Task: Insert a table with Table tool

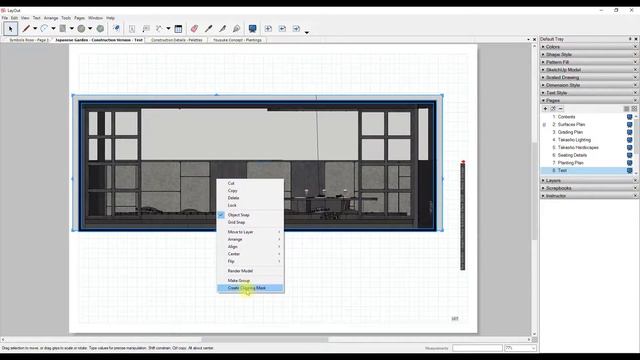Action: [178, 29]
